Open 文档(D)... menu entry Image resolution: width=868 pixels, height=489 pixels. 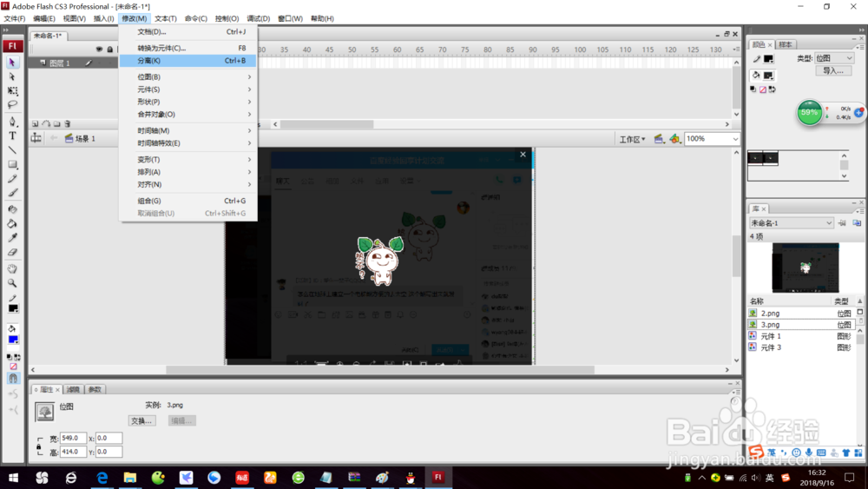click(x=188, y=31)
